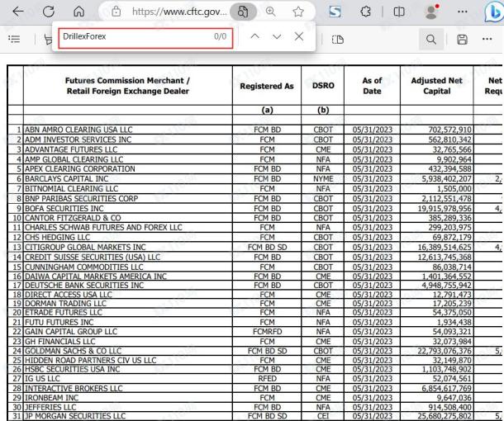Select ETRADE FUTURES LLC

64,312
